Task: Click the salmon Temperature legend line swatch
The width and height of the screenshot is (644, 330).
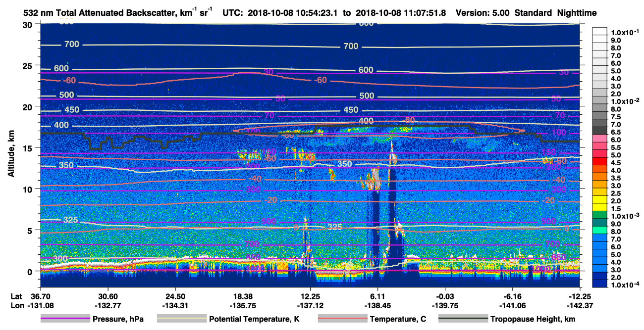Action: click(342, 319)
